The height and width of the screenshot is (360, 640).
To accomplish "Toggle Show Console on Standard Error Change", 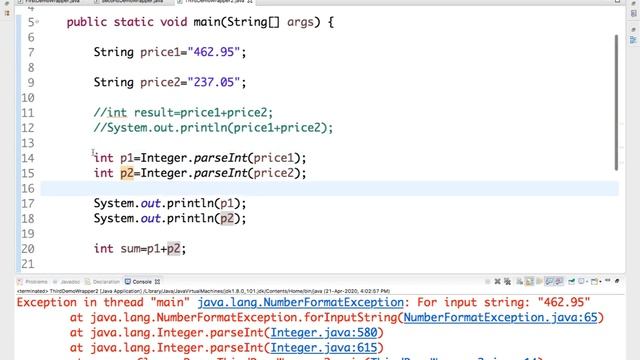I will [559, 281].
